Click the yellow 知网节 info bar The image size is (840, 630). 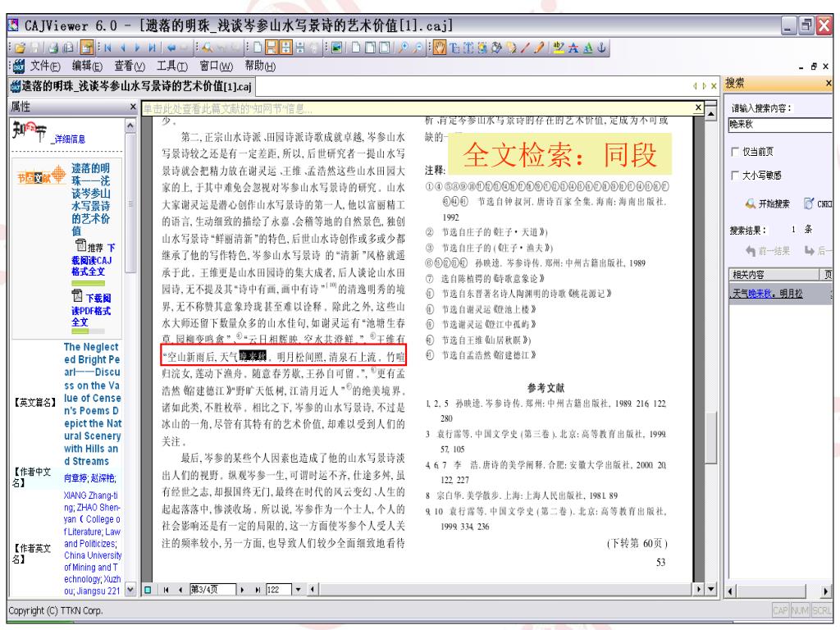[x=416, y=109]
